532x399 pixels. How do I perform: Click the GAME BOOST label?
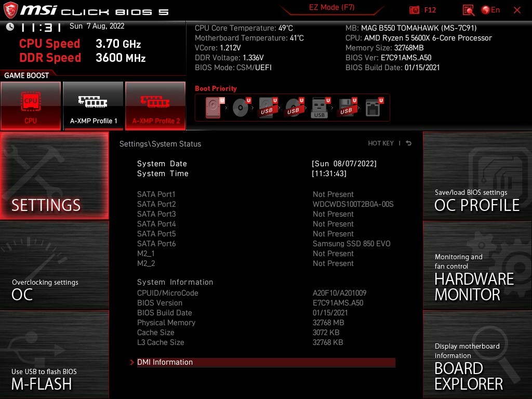click(26, 75)
